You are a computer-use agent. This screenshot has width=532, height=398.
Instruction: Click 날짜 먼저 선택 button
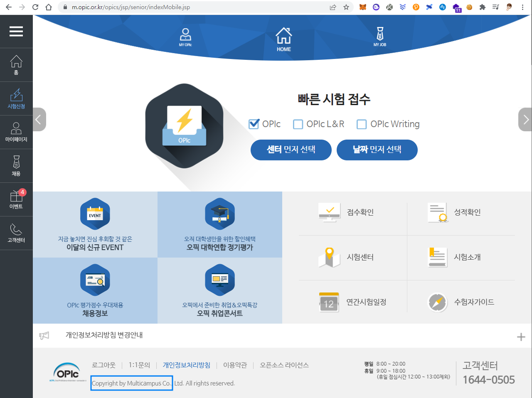(377, 150)
